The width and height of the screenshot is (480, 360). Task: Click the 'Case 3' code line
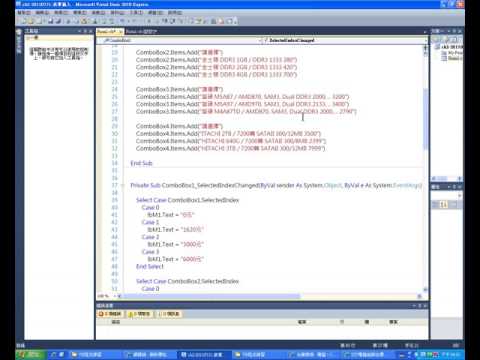point(150,252)
